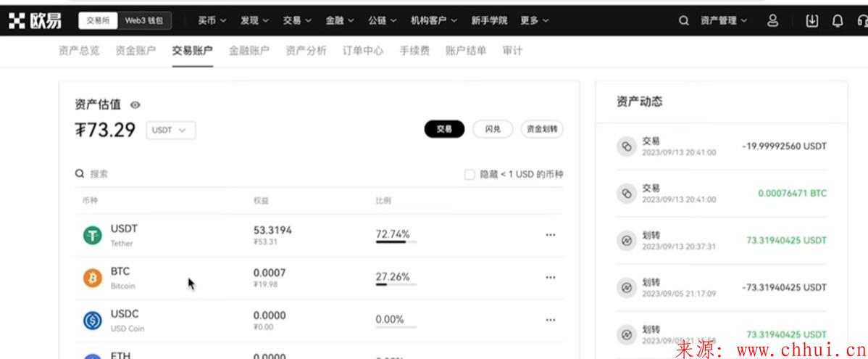Click the OKX 欧易 logo

coord(35,20)
